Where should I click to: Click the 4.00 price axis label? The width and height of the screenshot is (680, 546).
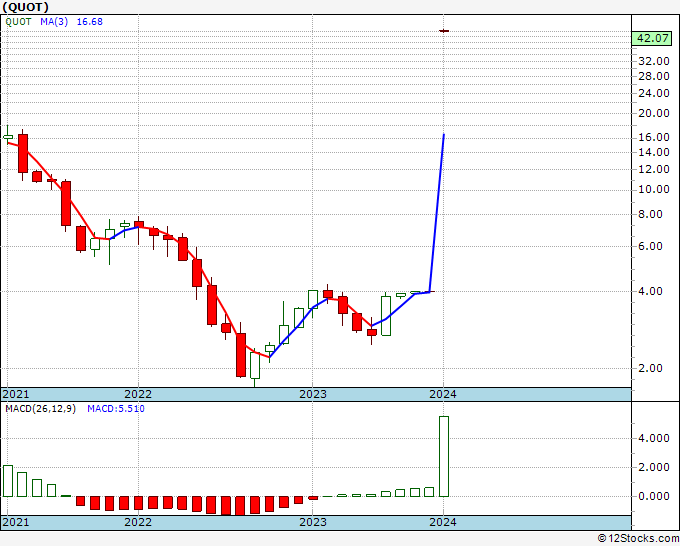pyautogui.click(x=651, y=291)
